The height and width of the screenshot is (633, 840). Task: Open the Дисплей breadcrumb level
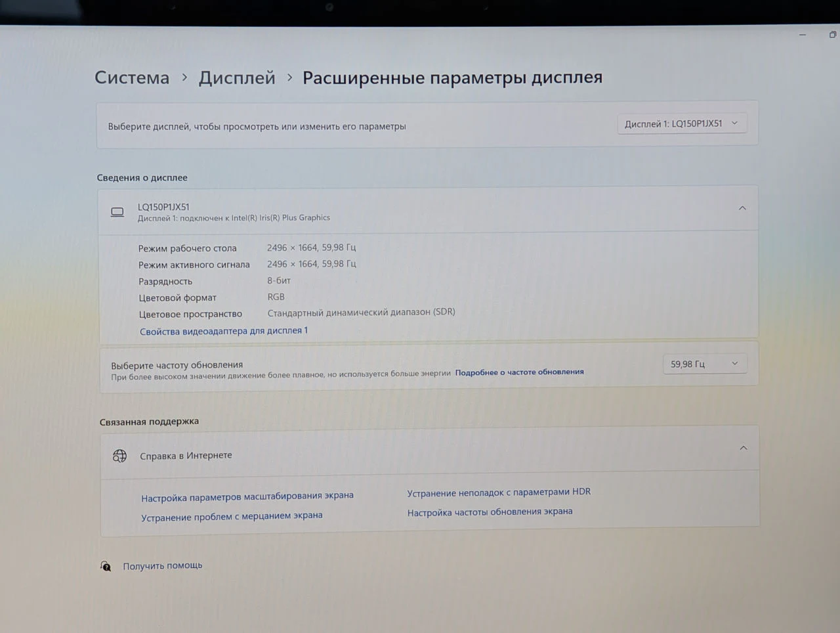[x=237, y=77]
